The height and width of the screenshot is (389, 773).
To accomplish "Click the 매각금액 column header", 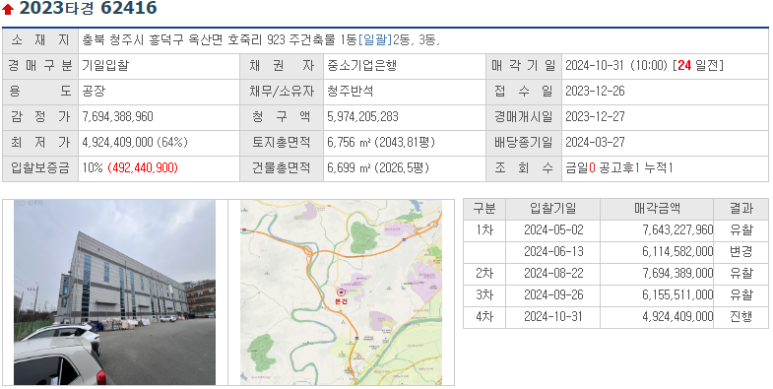I will pyautogui.click(x=657, y=209).
